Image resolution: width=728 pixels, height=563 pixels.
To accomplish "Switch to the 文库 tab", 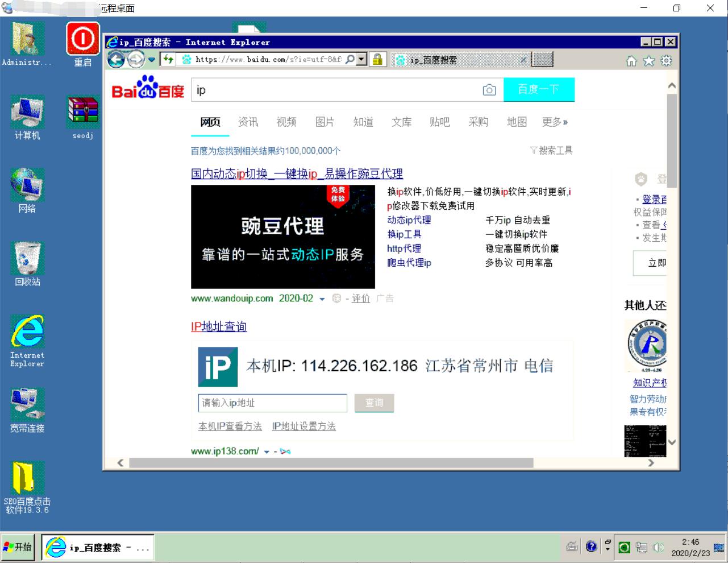I will (402, 122).
